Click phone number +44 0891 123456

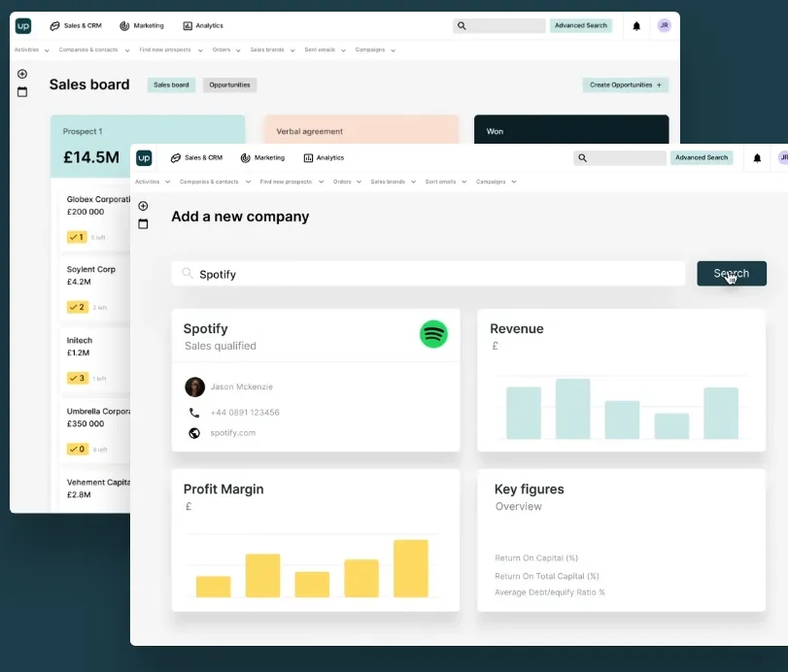(245, 413)
